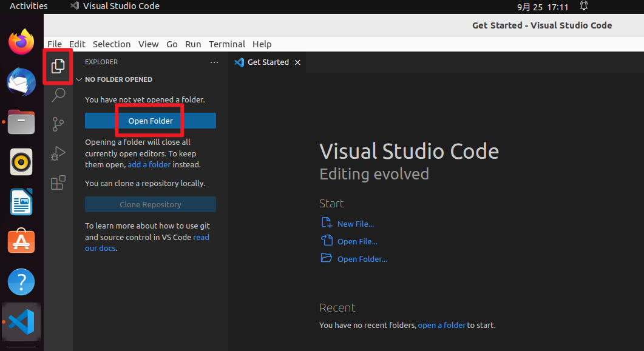
Task: Click the notification bell in the top bar
Action: (583, 6)
